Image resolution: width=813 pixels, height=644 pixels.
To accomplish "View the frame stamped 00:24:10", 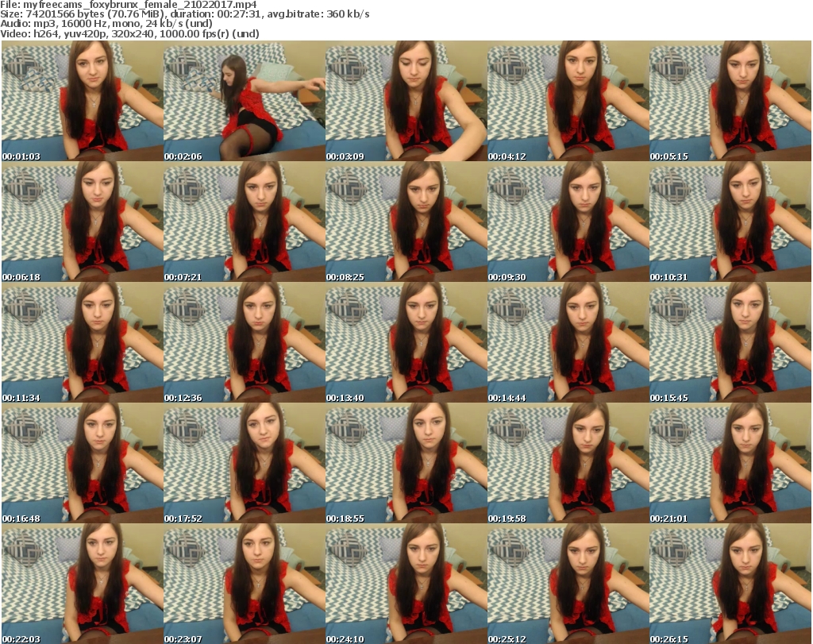I will (406, 584).
